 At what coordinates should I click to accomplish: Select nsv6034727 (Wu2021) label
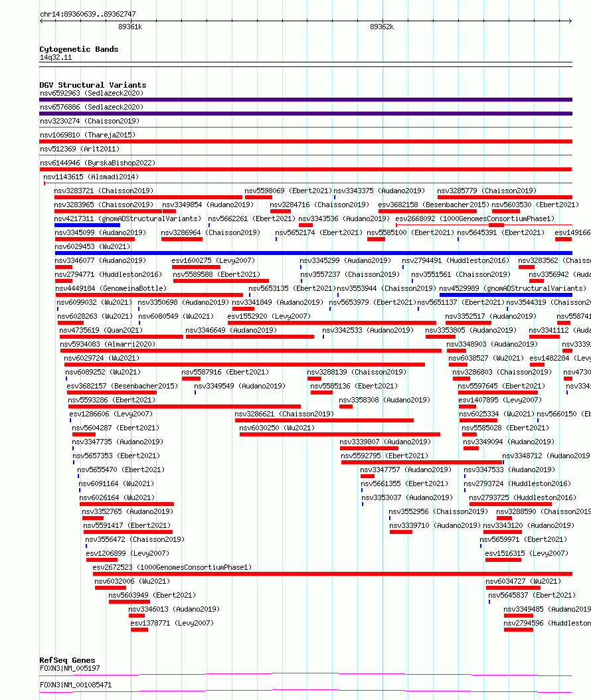pyautogui.click(x=523, y=581)
